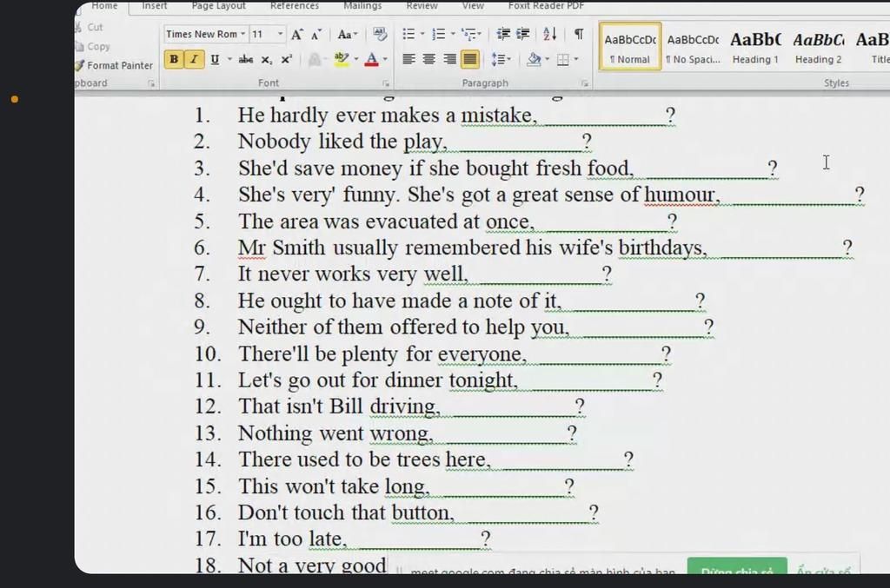Switch to the Home tab
Screen dimensions: 890x588
click(104, 6)
